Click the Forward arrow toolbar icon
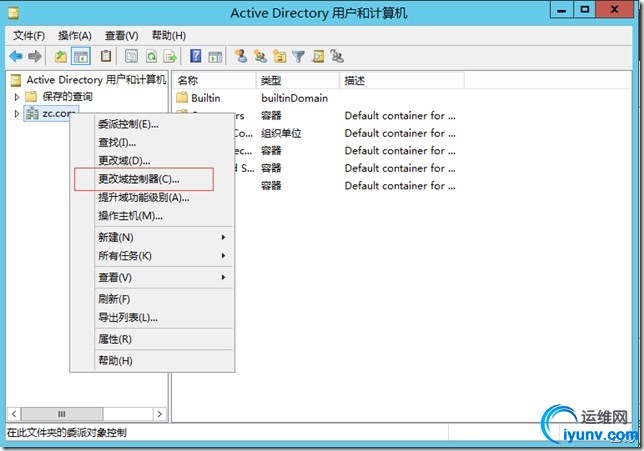Viewport: 644px width, 451px height. pyautogui.click(x=35, y=56)
